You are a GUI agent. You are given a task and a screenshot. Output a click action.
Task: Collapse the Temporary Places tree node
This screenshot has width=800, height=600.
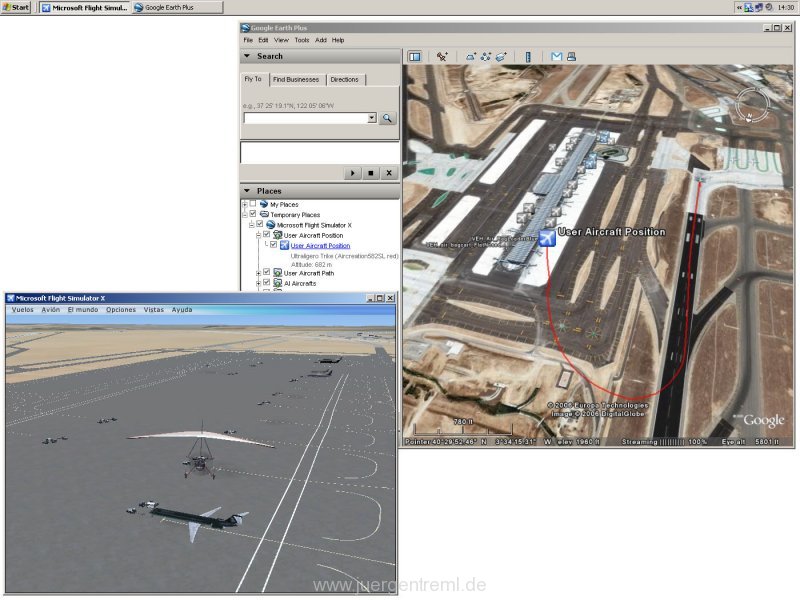pyautogui.click(x=244, y=215)
